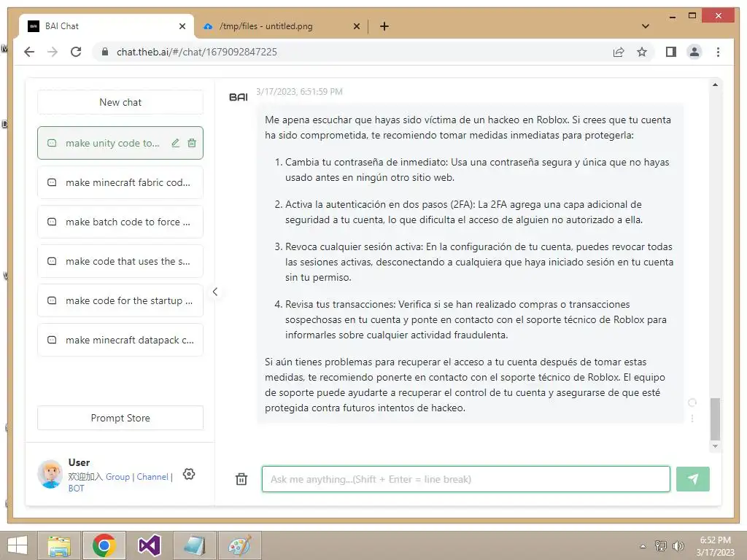Click the chat scroll down arrow
The height and width of the screenshot is (560, 747).
(715, 446)
